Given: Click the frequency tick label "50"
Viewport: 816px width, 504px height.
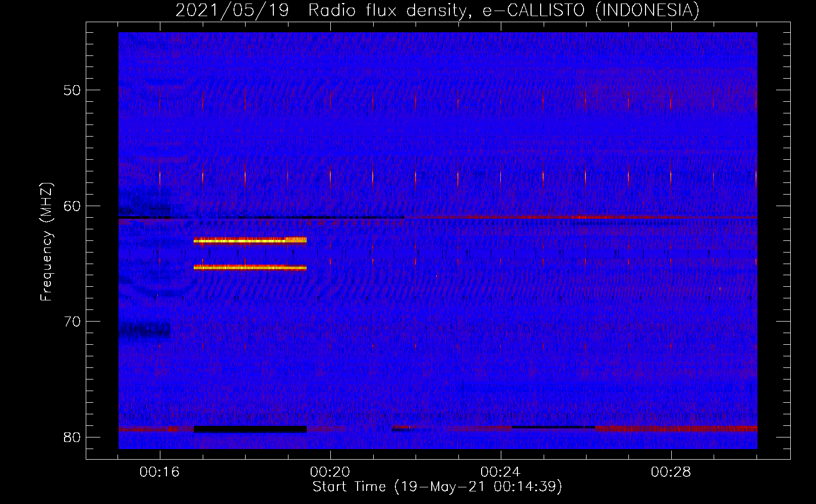Looking at the screenshot, I should [72, 90].
